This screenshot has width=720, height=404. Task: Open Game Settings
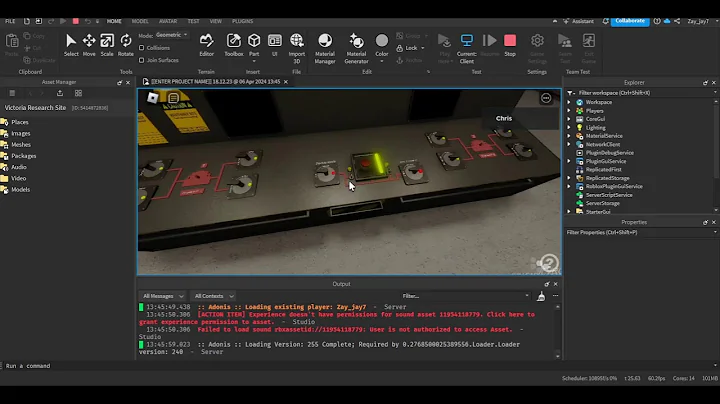tap(537, 48)
